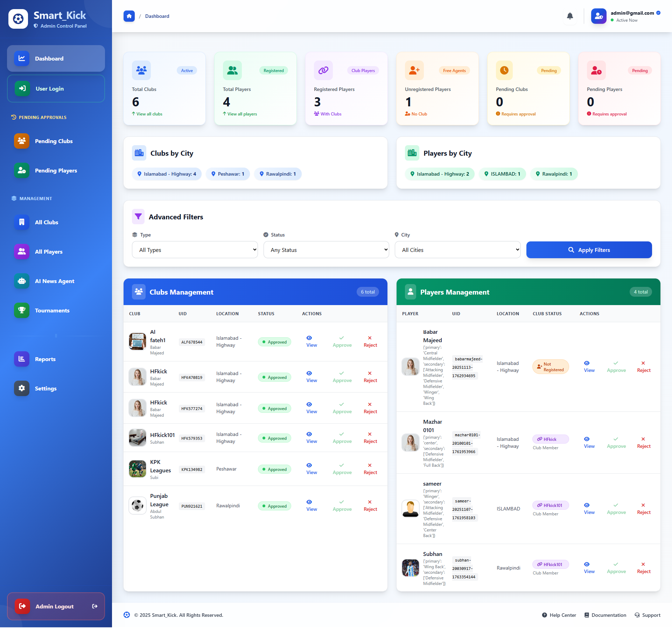
Task: View the KPK Leagues club details
Action: pyautogui.click(x=311, y=469)
